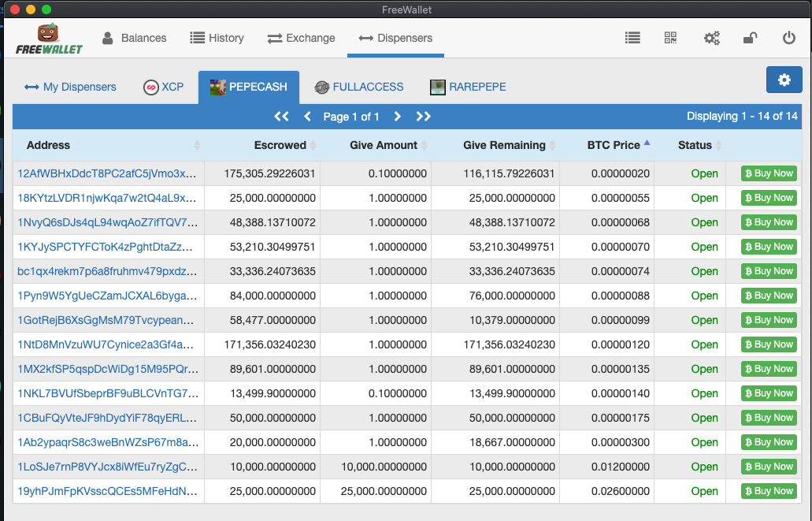
Task: Switch to the Exchange tab
Action: pos(301,38)
